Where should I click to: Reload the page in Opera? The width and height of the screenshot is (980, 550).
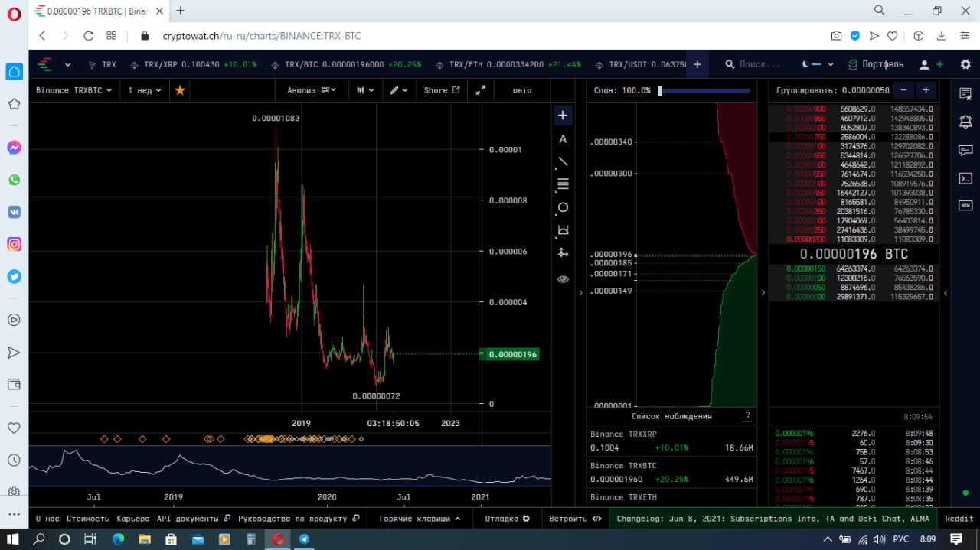[x=88, y=36]
